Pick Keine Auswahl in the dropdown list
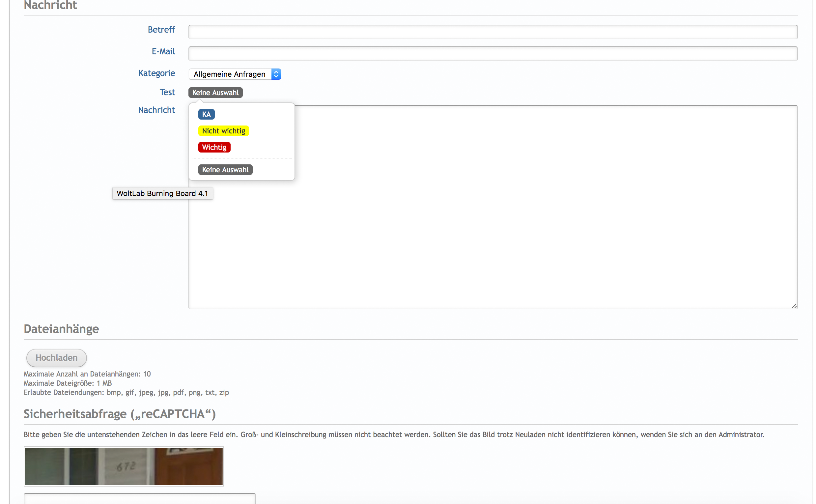 [x=225, y=170]
